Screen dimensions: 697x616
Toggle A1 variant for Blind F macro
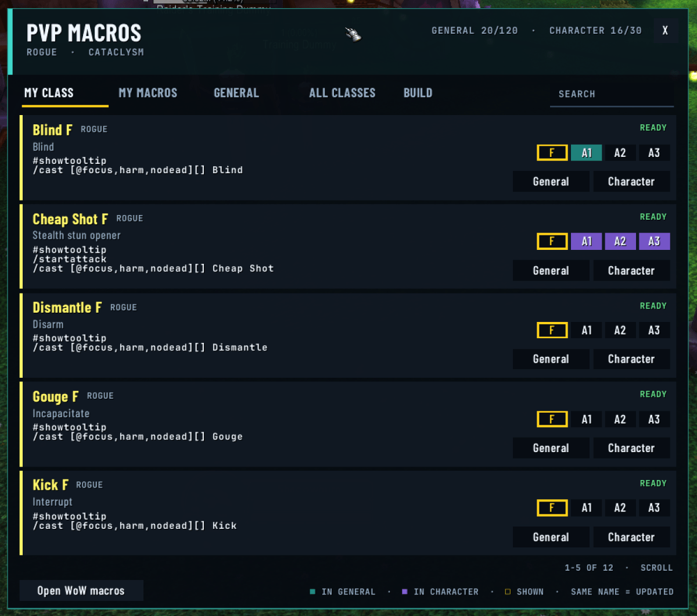(587, 153)
